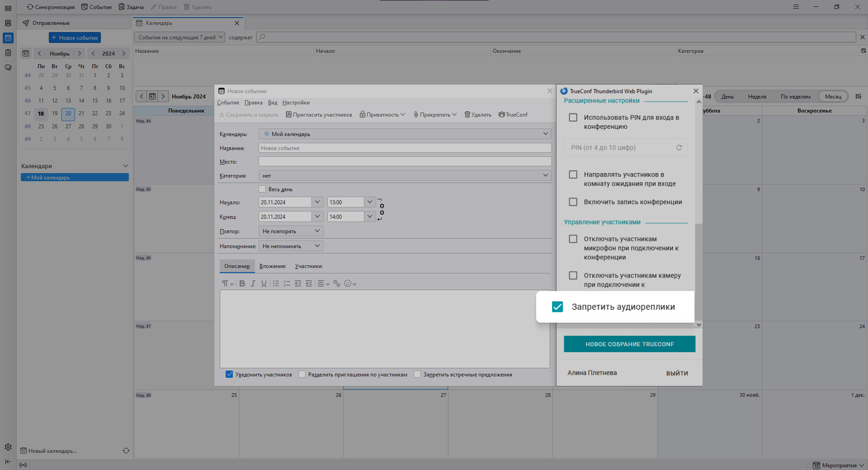Open Настройки menu in event dialog
The image size is (868, 470).
(x=296, y=103)
